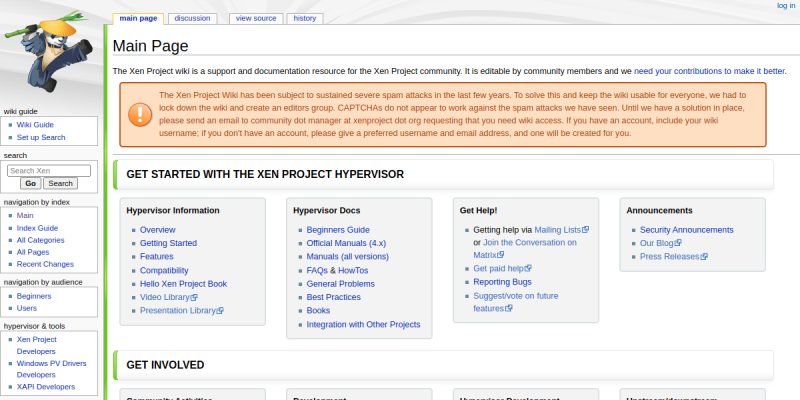
Task: Open Best Practices link
Action: pyautogui.click(x=334, y=297)
